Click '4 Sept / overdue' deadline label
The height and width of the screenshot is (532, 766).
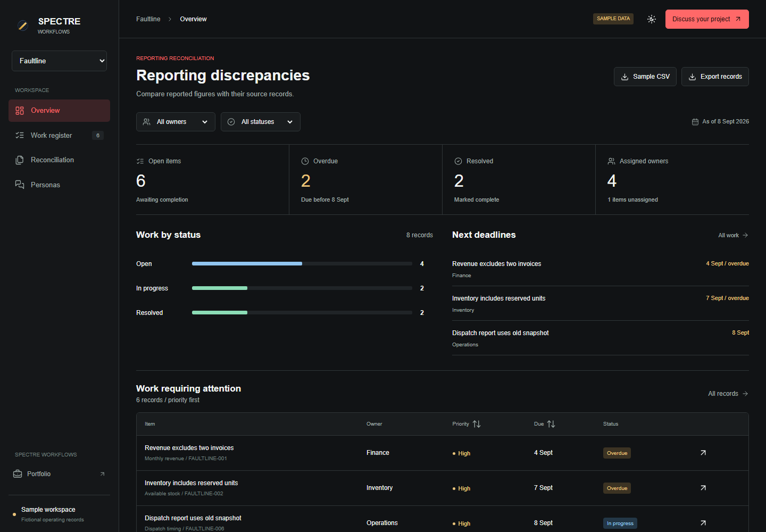point(727,264)
